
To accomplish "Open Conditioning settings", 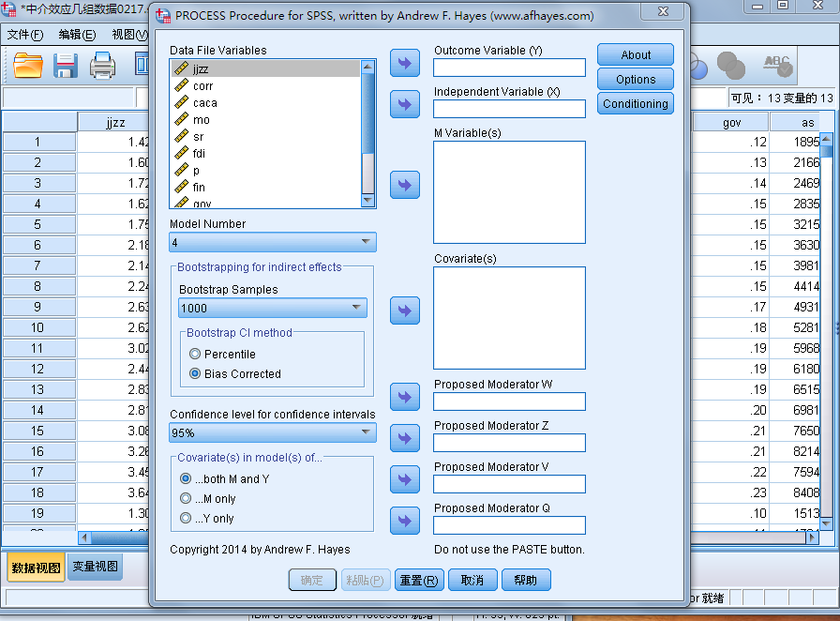I will click(x=636, y=103).
